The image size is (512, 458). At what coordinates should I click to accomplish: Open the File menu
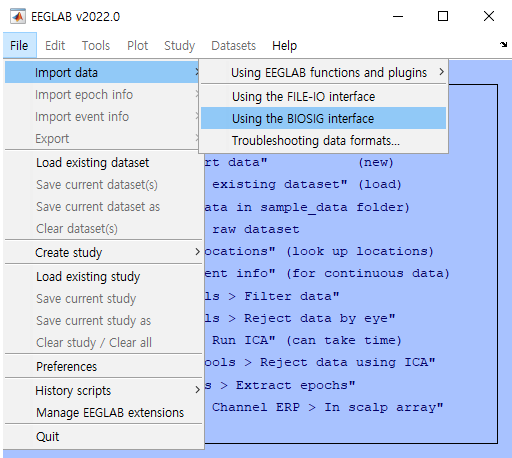point(19,46)
